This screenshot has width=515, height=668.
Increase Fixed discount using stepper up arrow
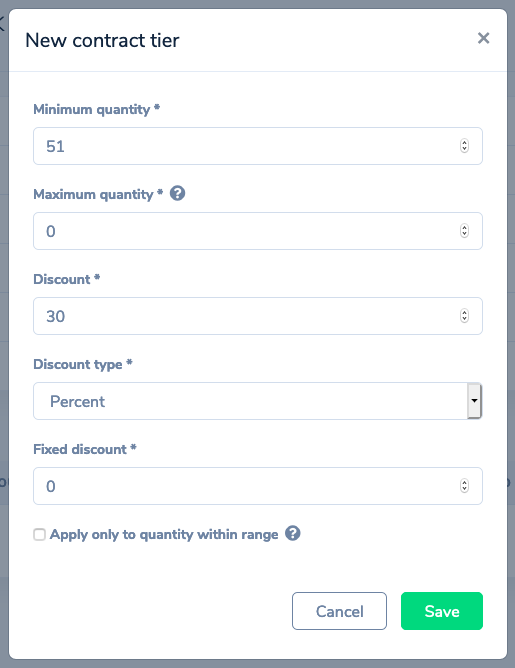point(464,483)
